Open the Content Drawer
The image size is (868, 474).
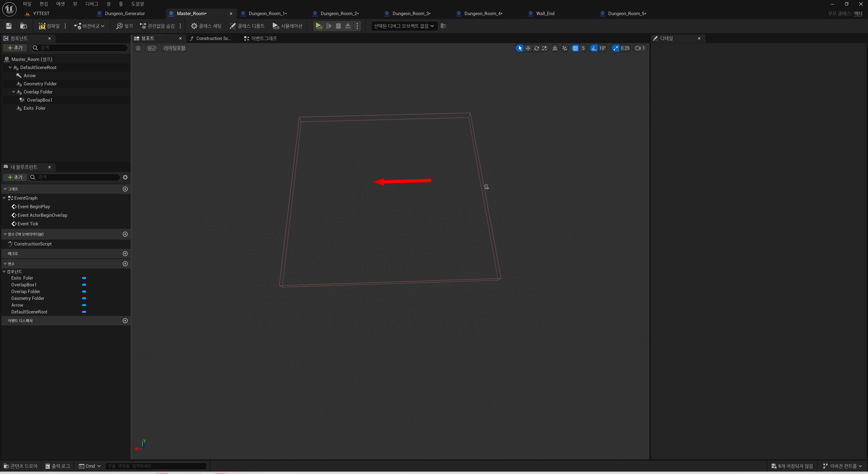click(x=21, y=466)
